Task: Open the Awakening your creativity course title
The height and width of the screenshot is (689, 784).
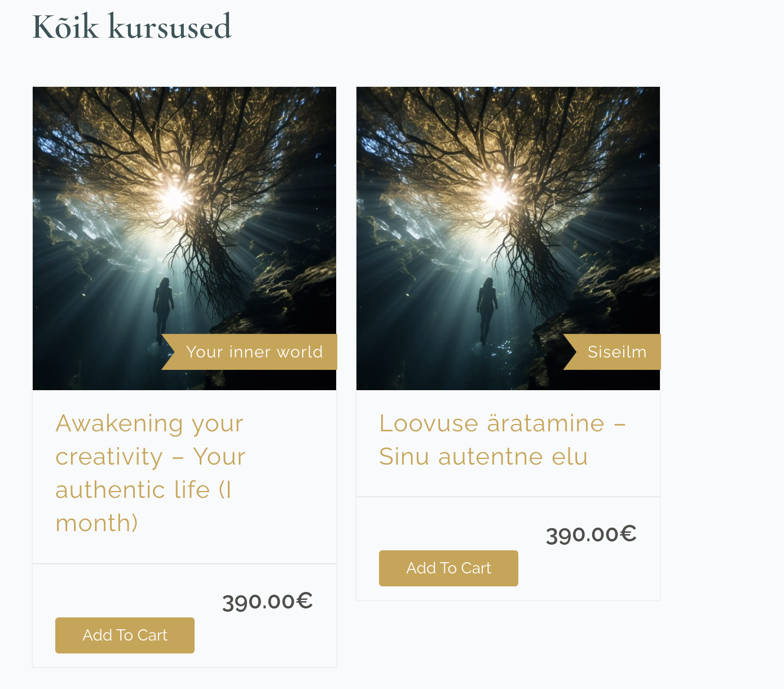Action: click(x=150, y=473)
